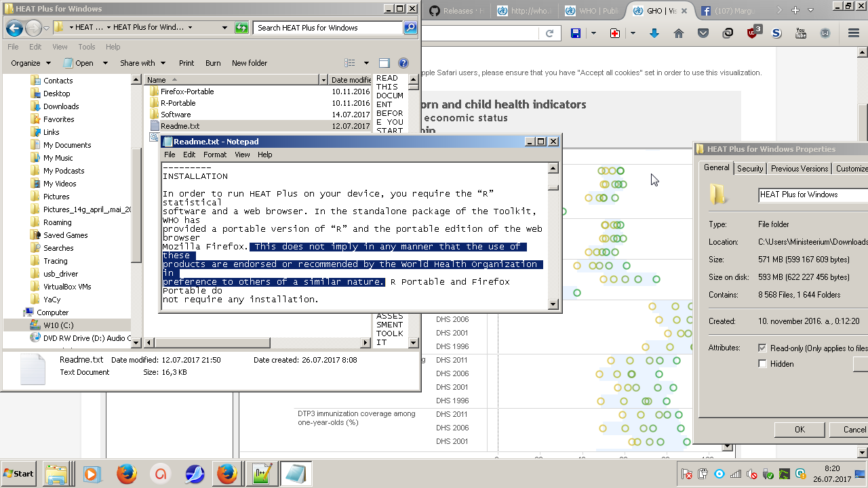Open the Open button dropdown arrow
The image size is (868, 488).
pos(105,63)
